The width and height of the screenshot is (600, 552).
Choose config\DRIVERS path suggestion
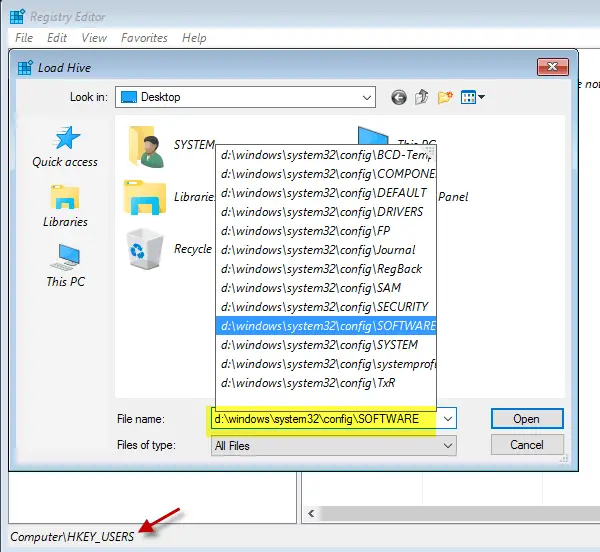[x=326, y=212]
